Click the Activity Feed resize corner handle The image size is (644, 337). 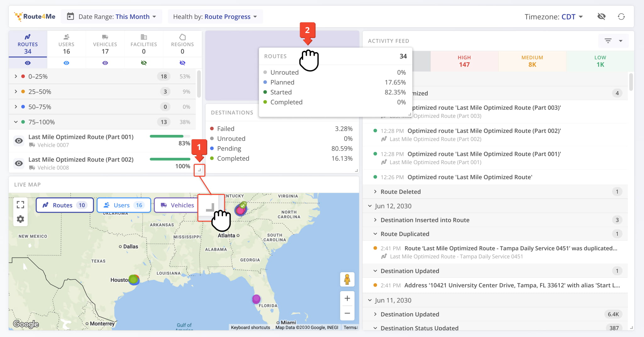(631, 328)
